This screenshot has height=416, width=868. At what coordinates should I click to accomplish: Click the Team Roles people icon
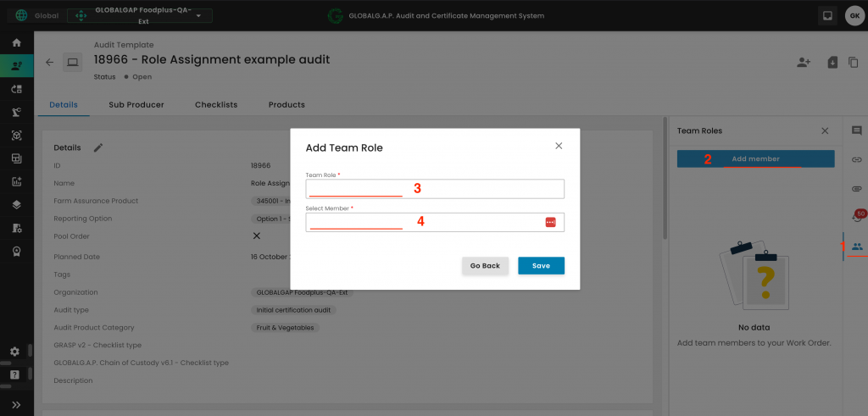pos(856,247)
